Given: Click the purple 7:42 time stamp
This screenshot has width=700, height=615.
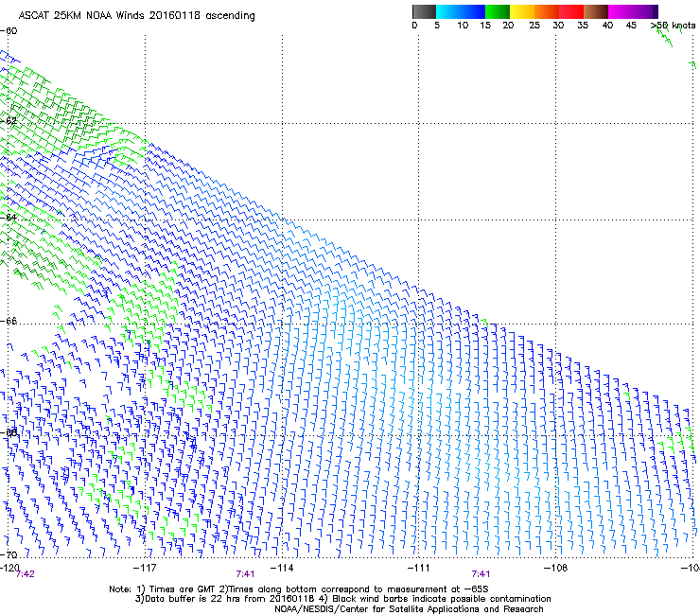Looking at the screenshot, I should click(x=25, y=574).
